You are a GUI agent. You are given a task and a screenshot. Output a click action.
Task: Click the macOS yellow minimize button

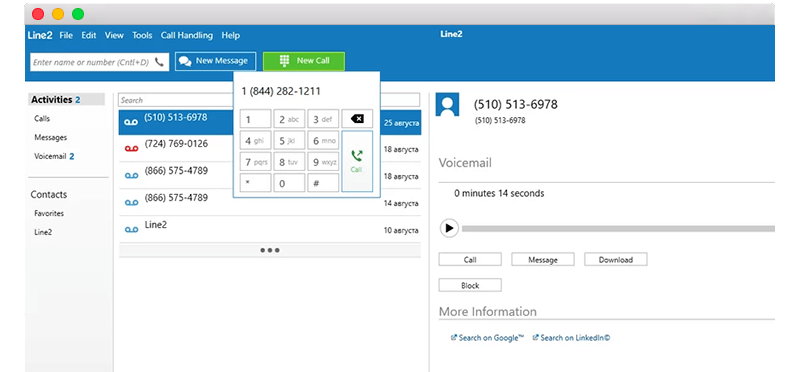pyautogui.click(x=58, y=14)
